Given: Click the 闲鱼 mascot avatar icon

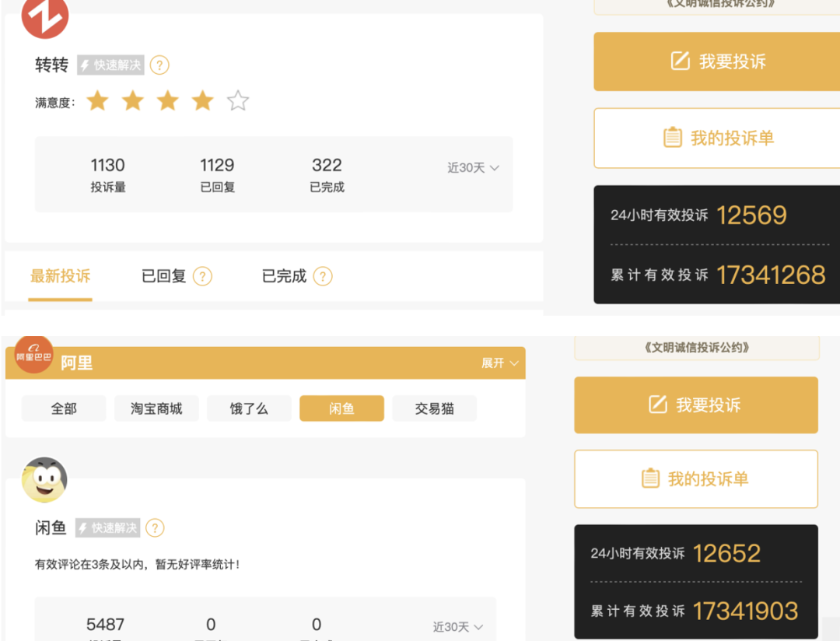Looking at the screenshot, I should (x=44, y=480).
